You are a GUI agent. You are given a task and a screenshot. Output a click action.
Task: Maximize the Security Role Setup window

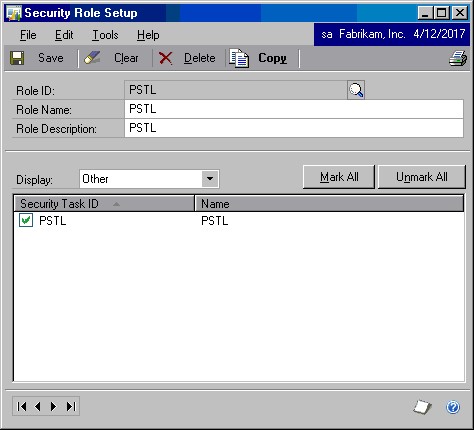pos(442,13)
